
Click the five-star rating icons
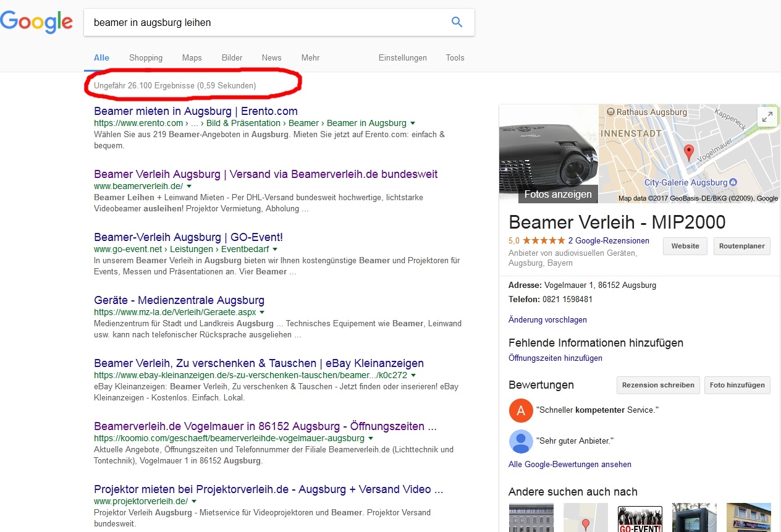(544, 241)
